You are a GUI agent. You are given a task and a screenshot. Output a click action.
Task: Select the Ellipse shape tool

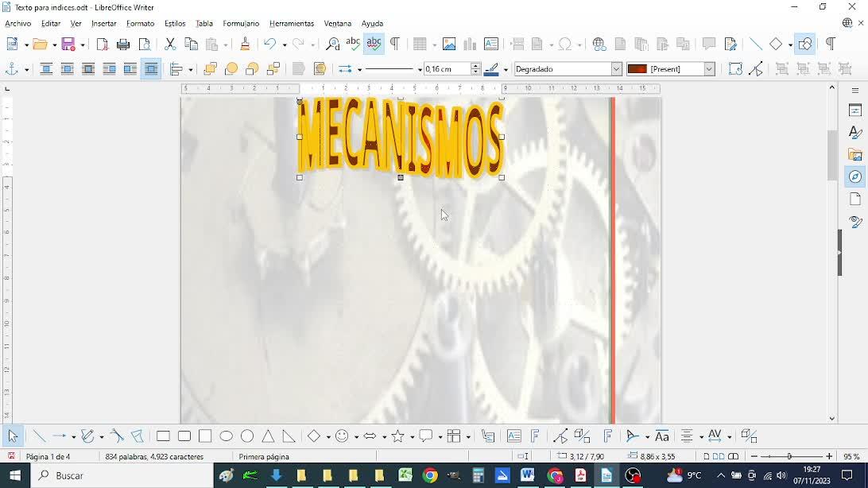[x=227, y=436]
